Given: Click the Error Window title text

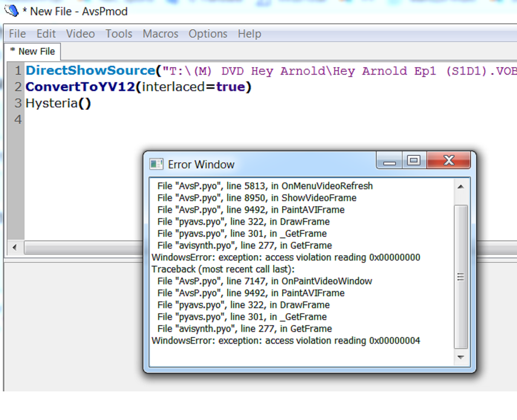Looking at the screenshot, I should (x=201, y=164).
